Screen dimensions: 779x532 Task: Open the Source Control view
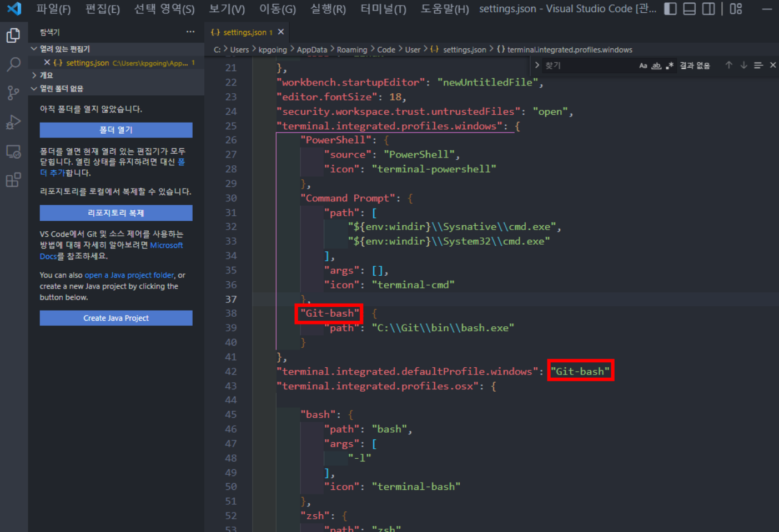tap(13, 93)
